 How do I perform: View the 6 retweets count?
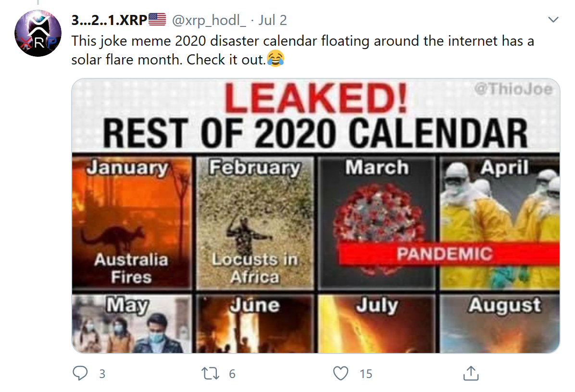point(232,374)
